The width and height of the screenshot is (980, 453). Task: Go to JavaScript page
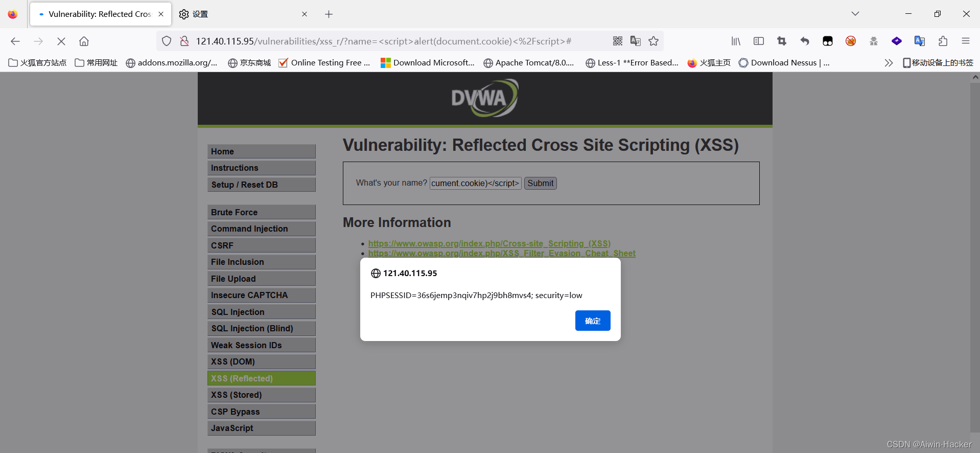[262, 428]
